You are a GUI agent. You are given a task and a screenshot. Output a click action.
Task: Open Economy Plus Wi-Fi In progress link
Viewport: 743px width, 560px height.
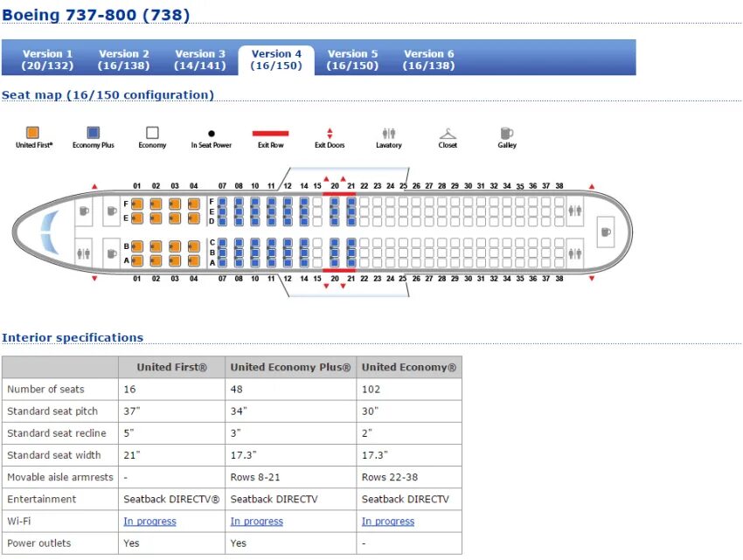coord(257,522)
